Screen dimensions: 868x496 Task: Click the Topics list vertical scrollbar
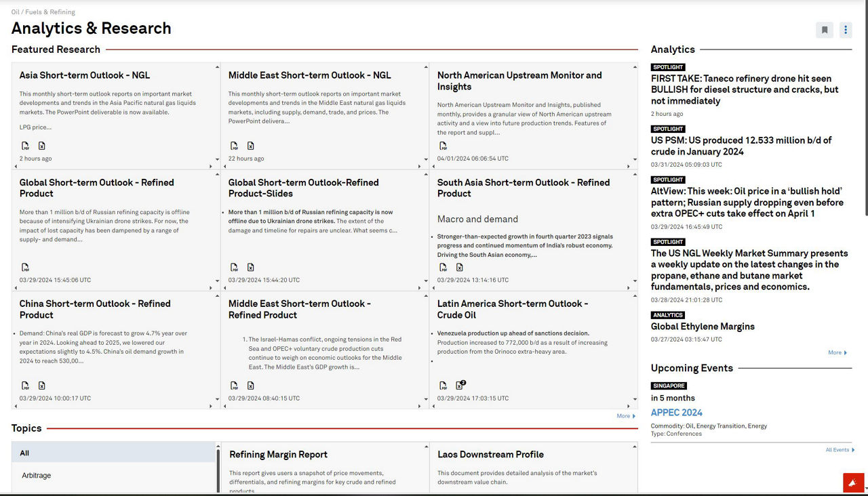(x=218, y=469)
